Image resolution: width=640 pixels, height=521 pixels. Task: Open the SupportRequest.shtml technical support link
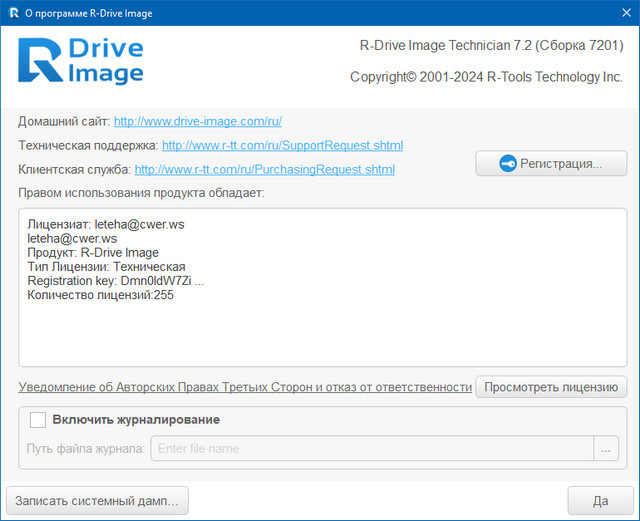pyautogui.click(x=283, y=145)
